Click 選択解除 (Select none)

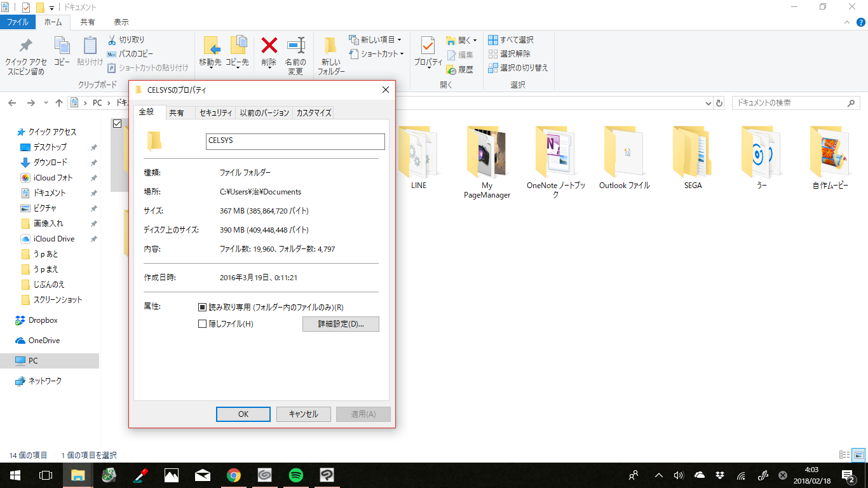[x=509, y=54]
